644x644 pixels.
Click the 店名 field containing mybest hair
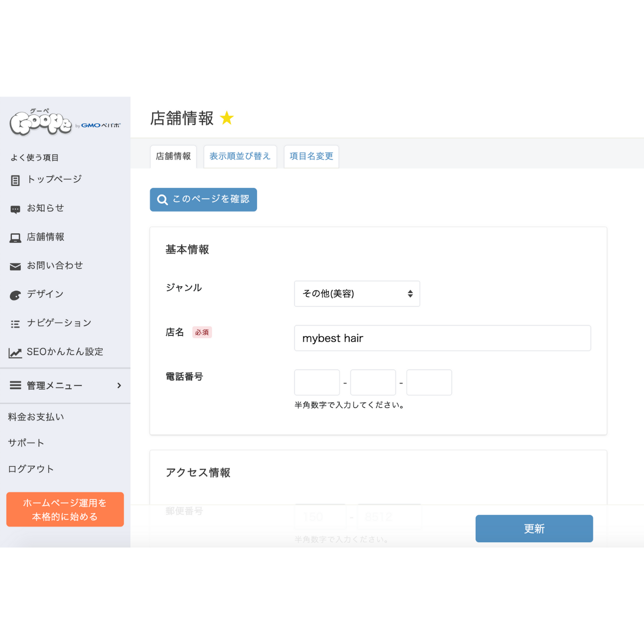(x=443, y=338)
